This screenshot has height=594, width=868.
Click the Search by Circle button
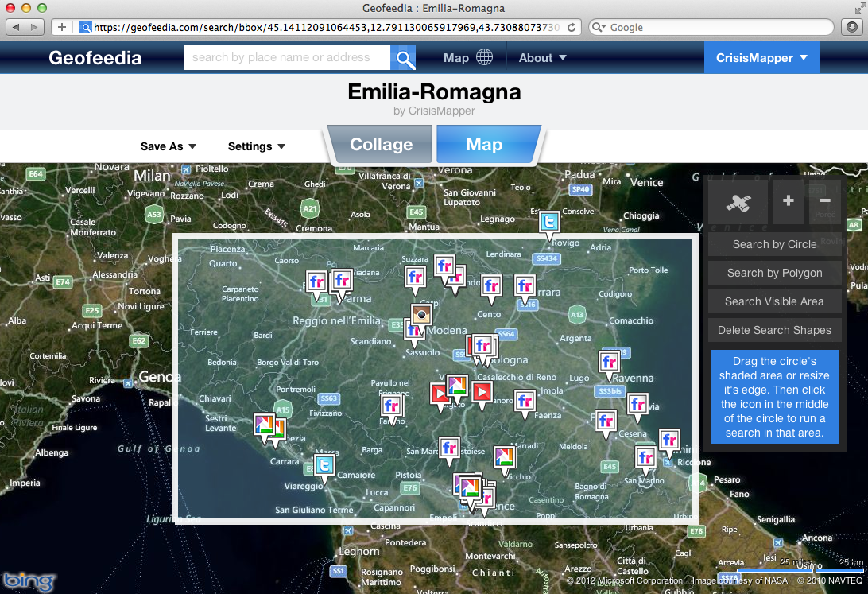pos(774,244)
